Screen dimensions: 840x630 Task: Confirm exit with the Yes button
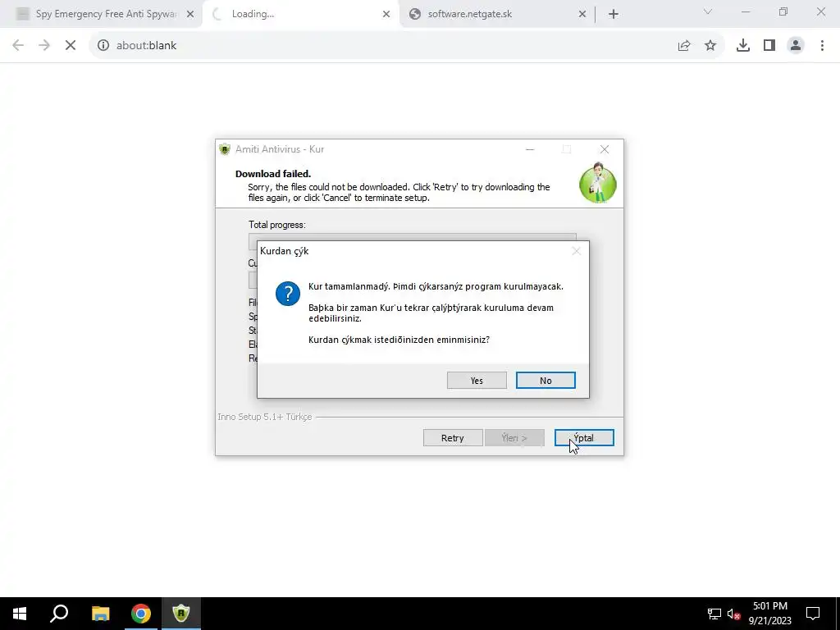click(477, 381)
